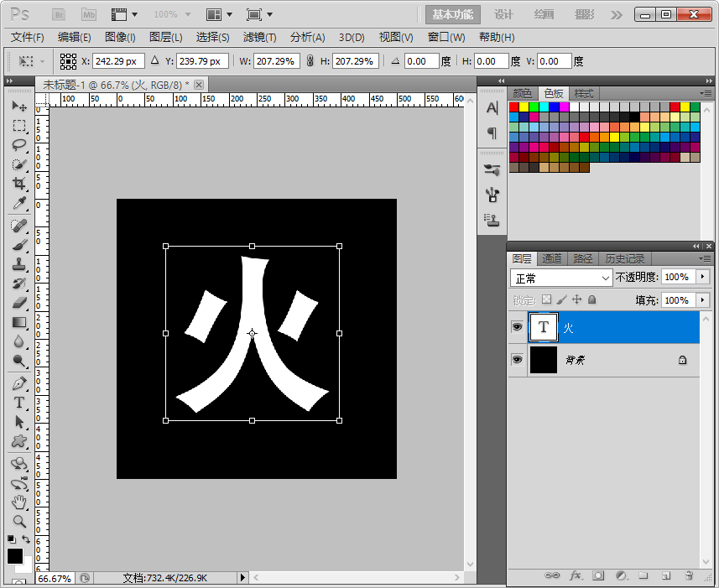Open the 不透明度 opacity slider arrow
719x588 pixels.
[x=702, y=277]
